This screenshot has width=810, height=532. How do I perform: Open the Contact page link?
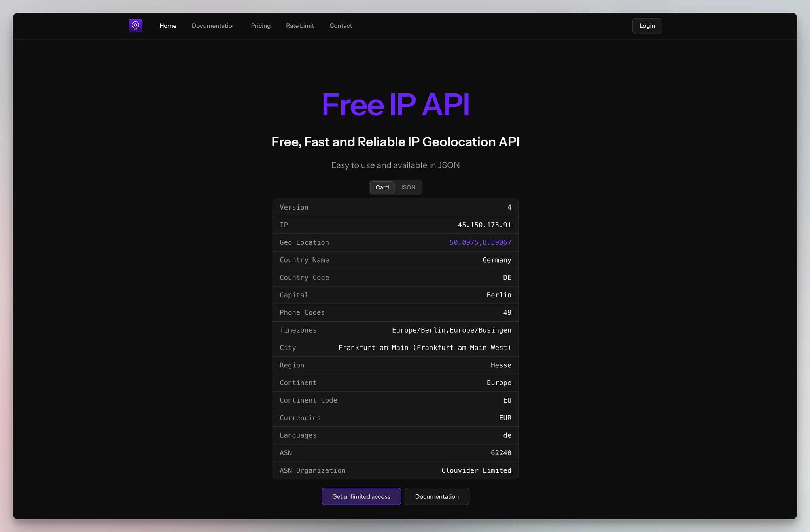tap(341, 26)
